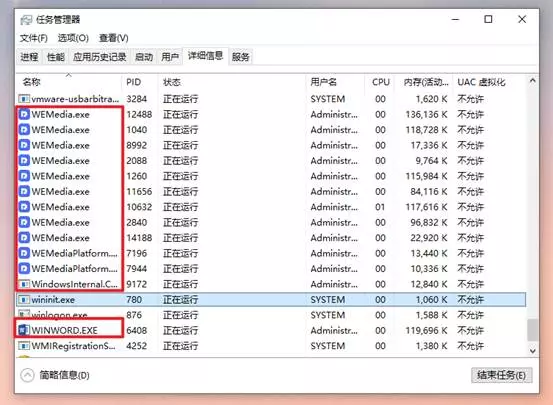Select WEMediaPlatform icon with PID 7196
Viewport: 553px width, 405px height.
[x=24, y=253]
